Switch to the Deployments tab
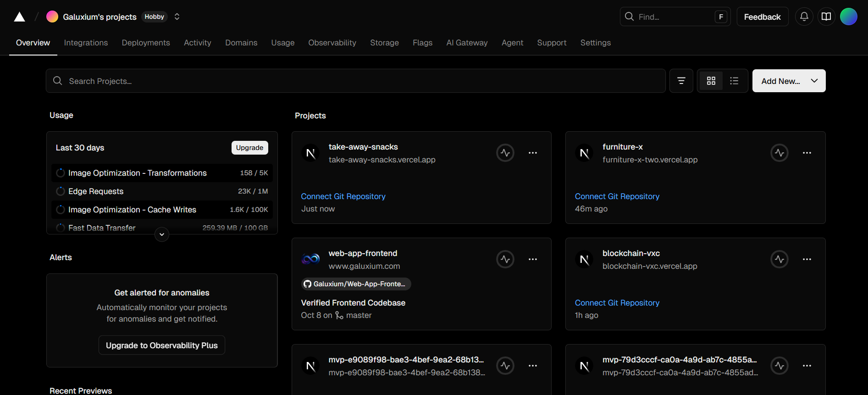 (146, 43)
